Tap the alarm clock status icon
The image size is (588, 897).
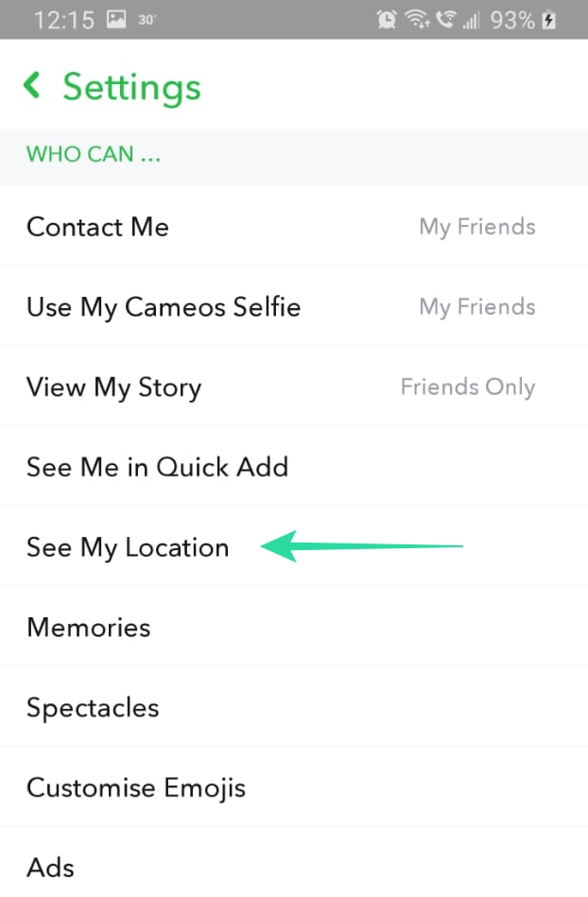point(386,20)
